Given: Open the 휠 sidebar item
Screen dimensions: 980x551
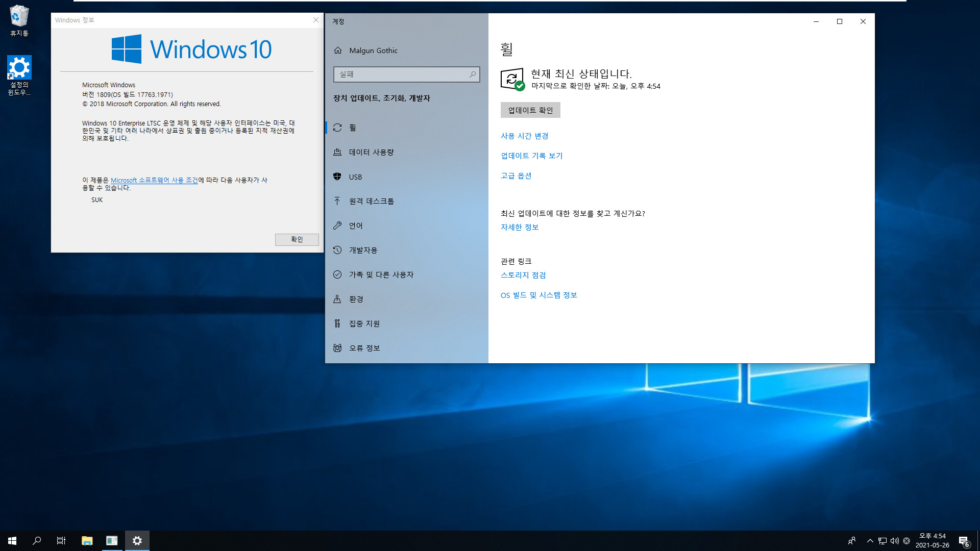Looking at the screenshot, I should pos(407,128).
